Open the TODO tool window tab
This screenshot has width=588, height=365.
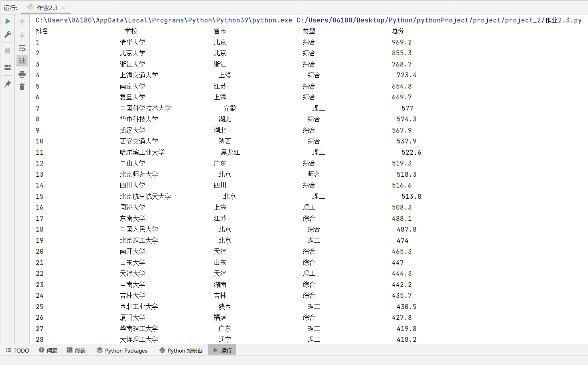point(18,351)
